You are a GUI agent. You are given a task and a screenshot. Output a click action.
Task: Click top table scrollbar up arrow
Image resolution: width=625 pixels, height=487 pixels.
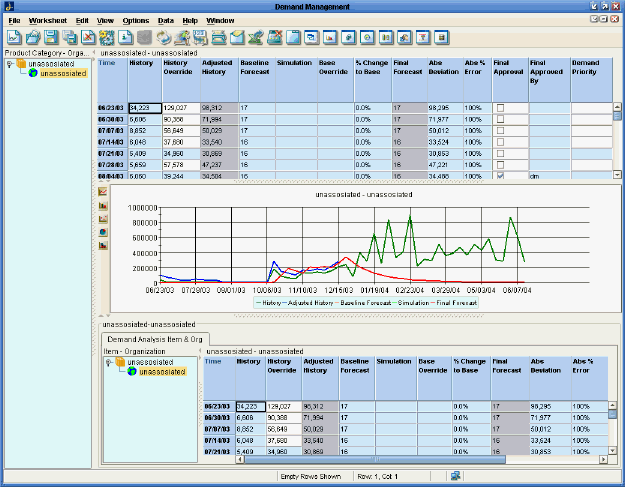(x=617, y=107)
